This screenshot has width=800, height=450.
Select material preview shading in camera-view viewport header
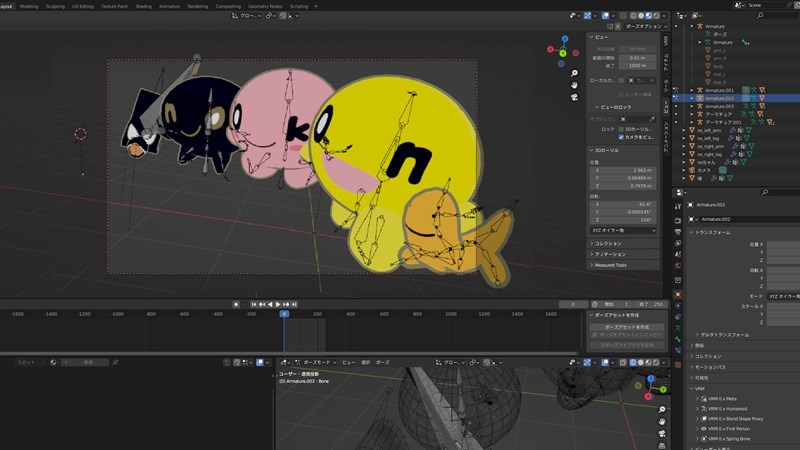[648, 16]
